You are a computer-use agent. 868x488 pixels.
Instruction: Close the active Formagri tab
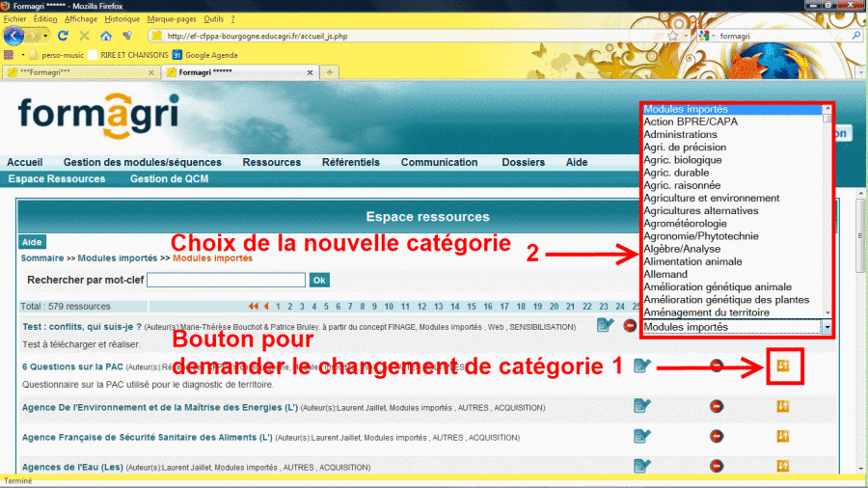310,72
